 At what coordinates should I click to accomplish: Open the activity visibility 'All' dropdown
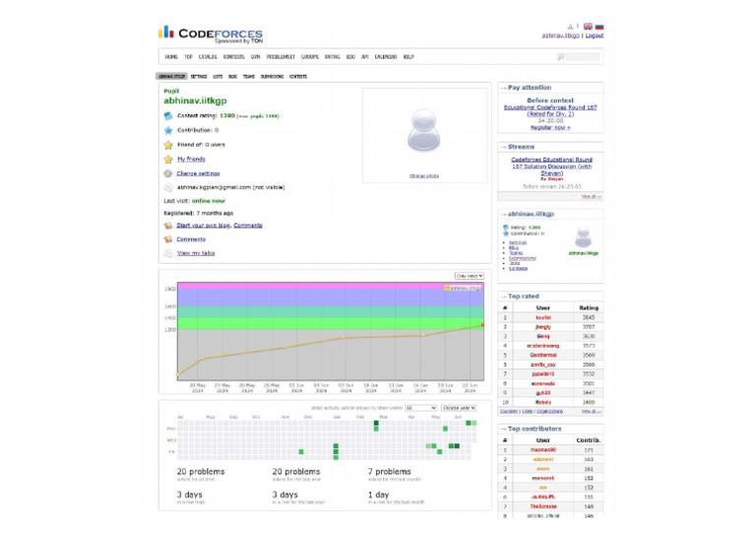coord(420,407)
